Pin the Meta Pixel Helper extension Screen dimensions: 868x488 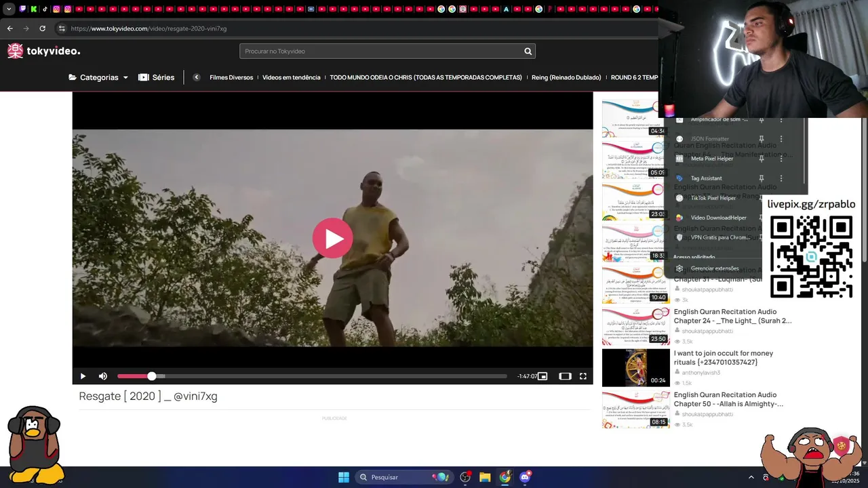pos(762,159)
